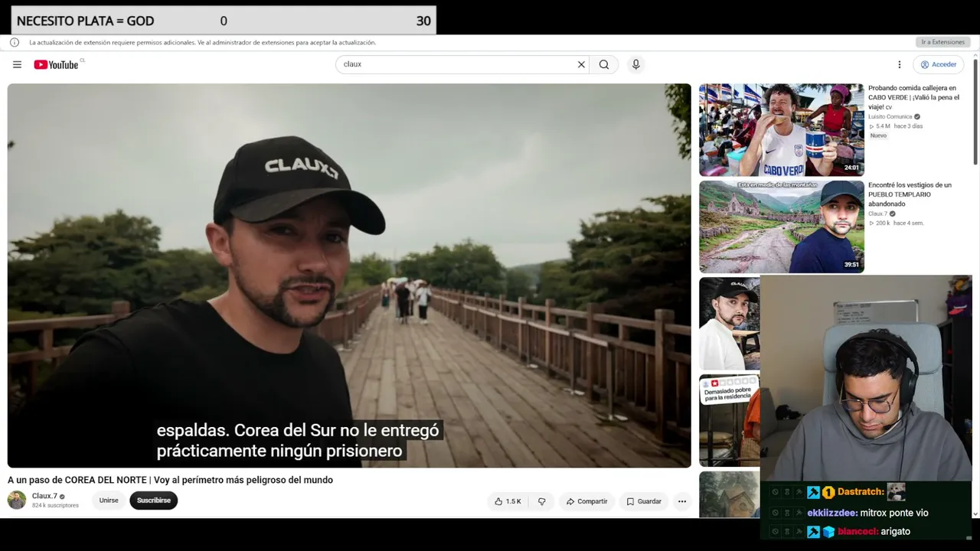Open YouTube settings three-dot menu

coord(900,65)
